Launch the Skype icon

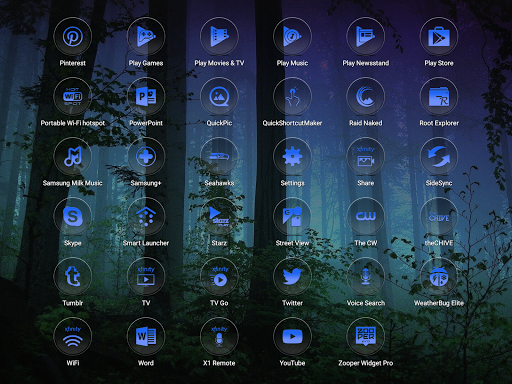(x=73, y=216)
